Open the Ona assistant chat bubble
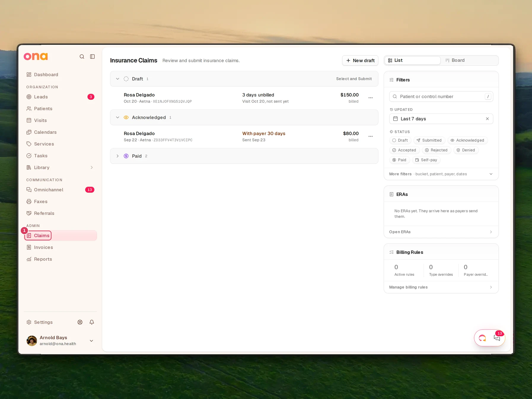 click(x=482, y=338)
